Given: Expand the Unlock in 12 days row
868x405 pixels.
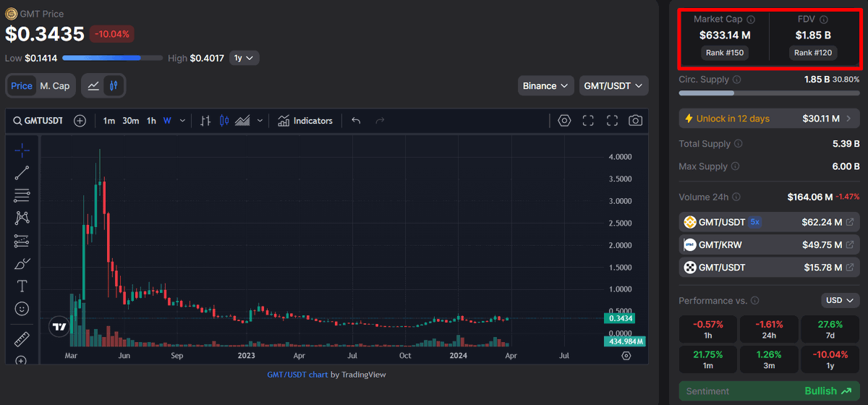Looking at the screenshot, I should [769, 118].
